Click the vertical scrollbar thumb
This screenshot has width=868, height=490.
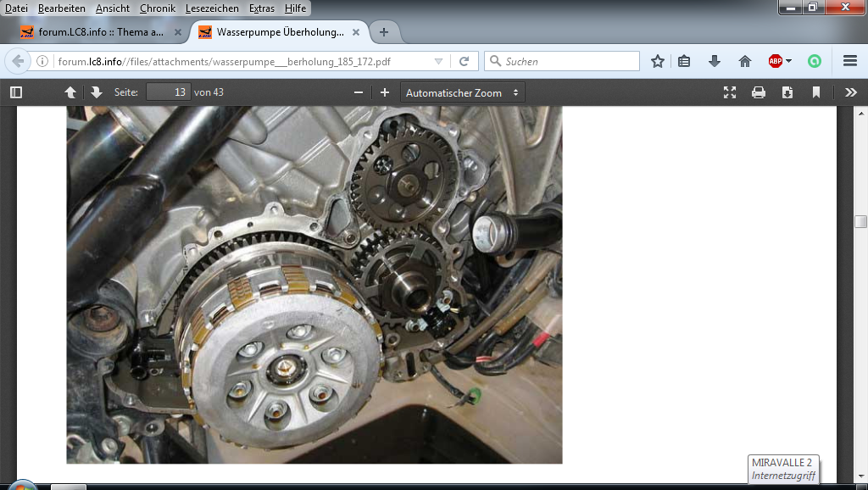coord(860,222)
